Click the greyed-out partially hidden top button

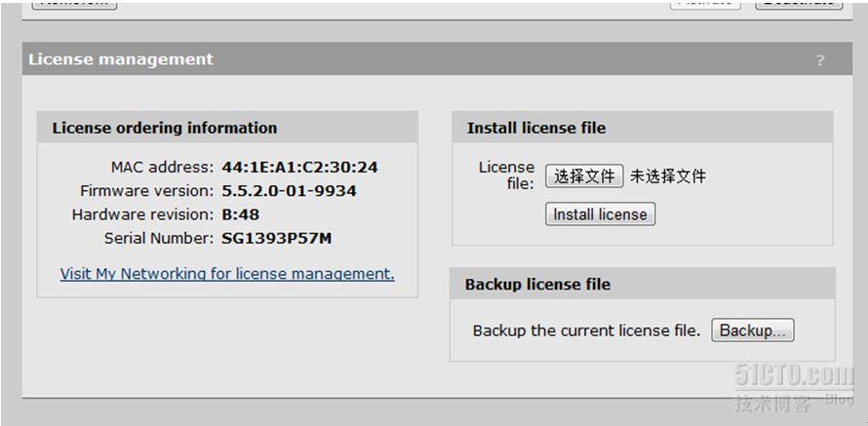705,4
